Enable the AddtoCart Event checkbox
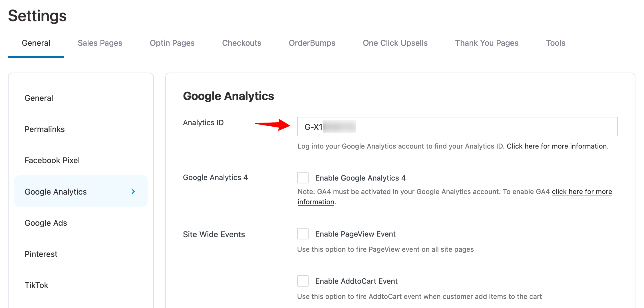 303,281
